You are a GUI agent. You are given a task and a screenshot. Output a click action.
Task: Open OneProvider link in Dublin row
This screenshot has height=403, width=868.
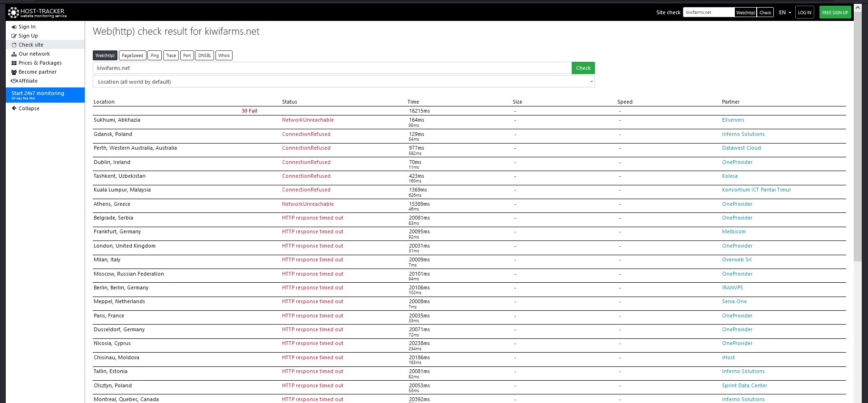tap(737, 163)
